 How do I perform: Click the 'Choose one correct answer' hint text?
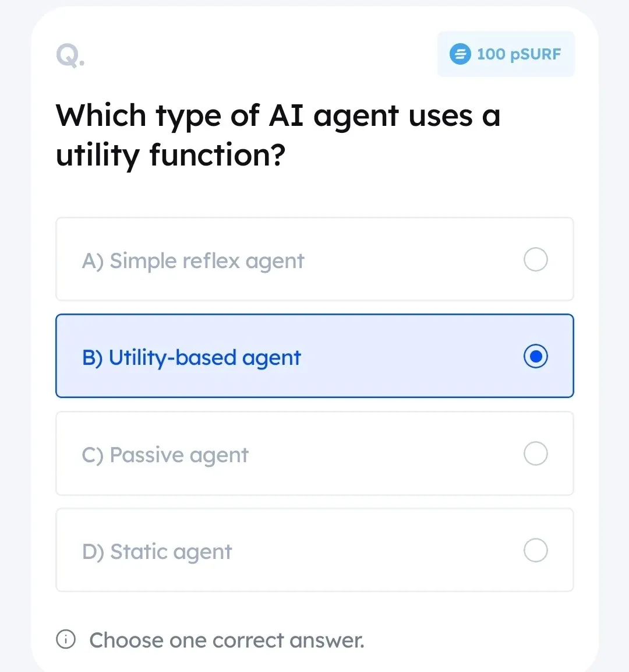click(227, 639)
